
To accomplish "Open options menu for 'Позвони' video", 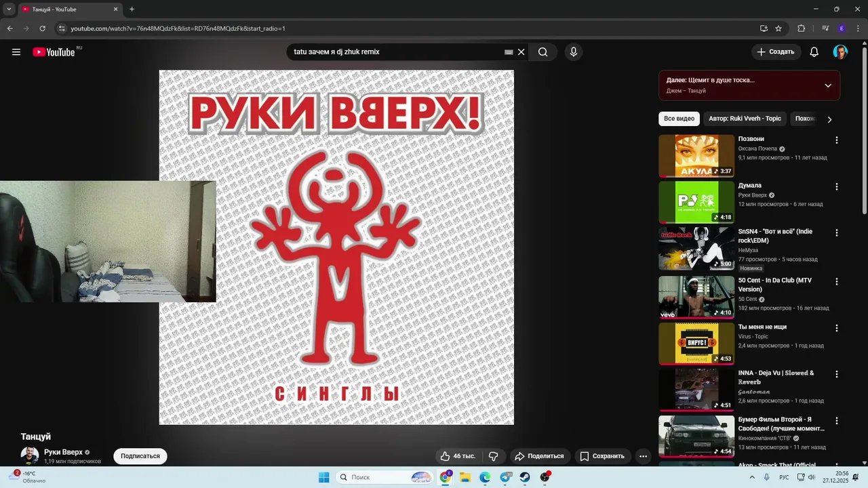I will (x=836, y=140).
